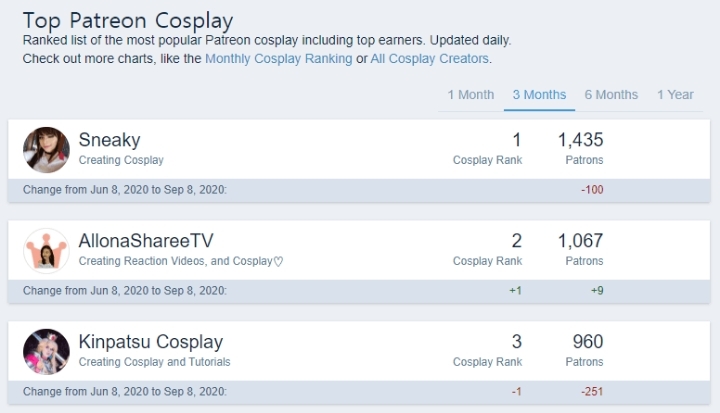Switch to the 6 Months tab
The width and height of the screenshot is (720, 413).
point(611,95)
